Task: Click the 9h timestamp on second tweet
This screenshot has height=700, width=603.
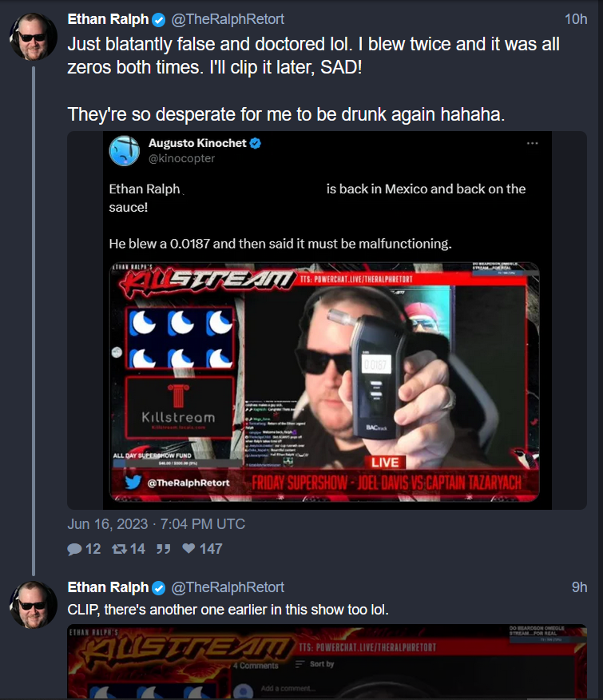Action: point(579,587)
